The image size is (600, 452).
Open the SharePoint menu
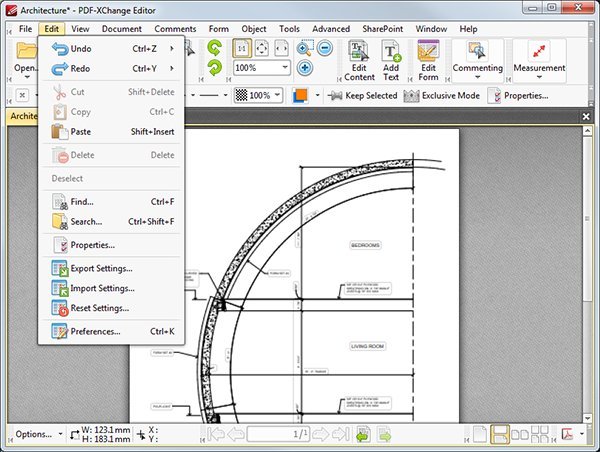(x=383, y=29)
